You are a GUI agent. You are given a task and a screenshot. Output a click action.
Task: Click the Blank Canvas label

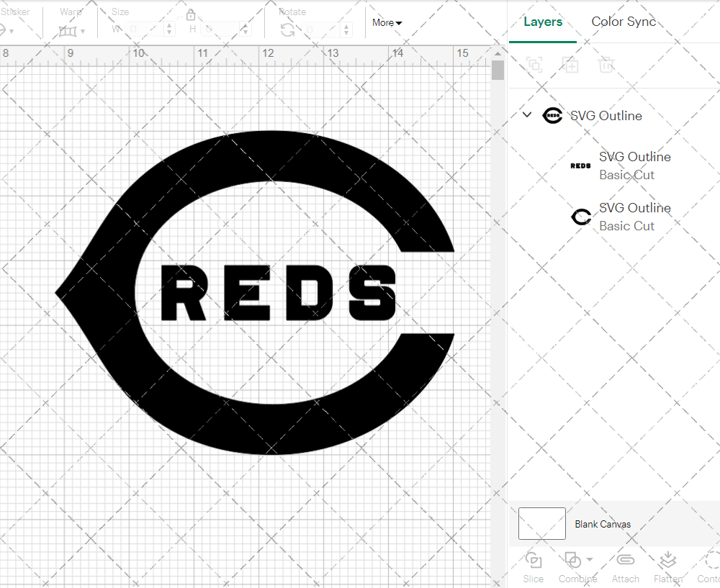click(x=603, y=524)
